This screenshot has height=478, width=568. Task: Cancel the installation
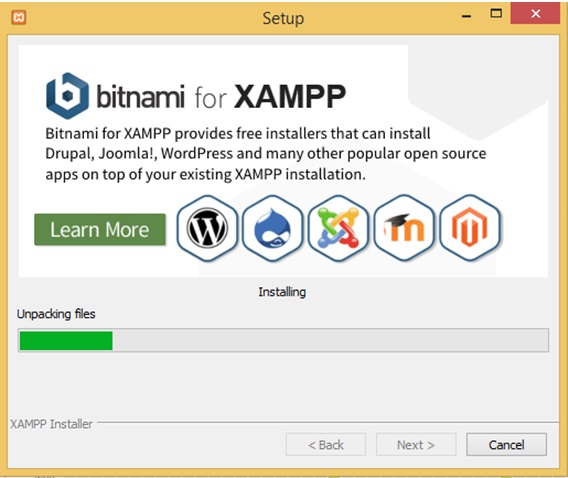[506, 444]
